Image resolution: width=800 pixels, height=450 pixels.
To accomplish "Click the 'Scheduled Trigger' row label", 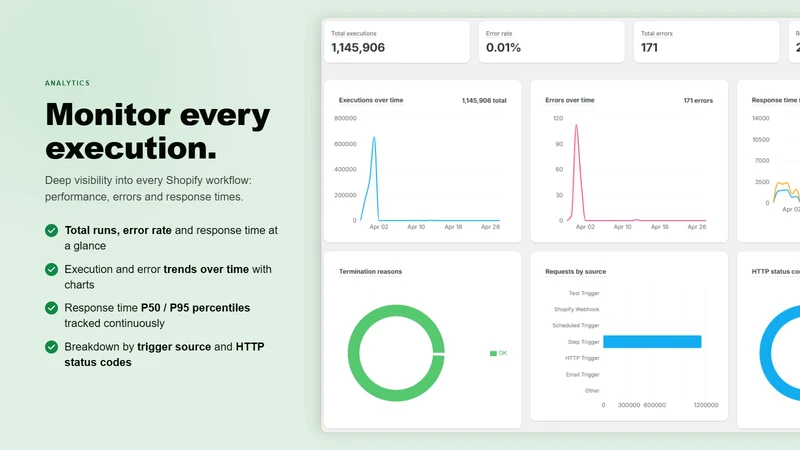I will click(576, 326).
